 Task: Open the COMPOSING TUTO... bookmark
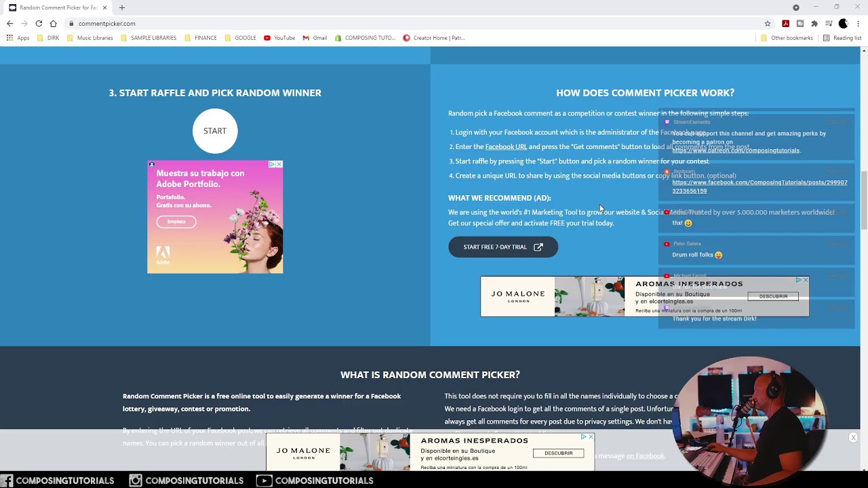tap(365, 38)
